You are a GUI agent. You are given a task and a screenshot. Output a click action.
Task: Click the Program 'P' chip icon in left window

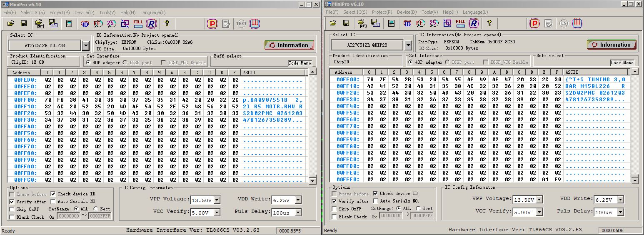212,23
